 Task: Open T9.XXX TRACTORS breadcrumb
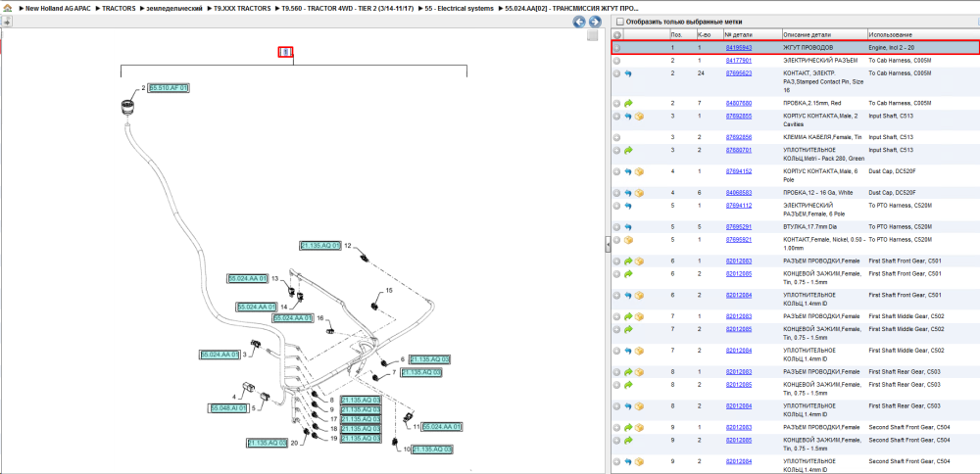242,9
